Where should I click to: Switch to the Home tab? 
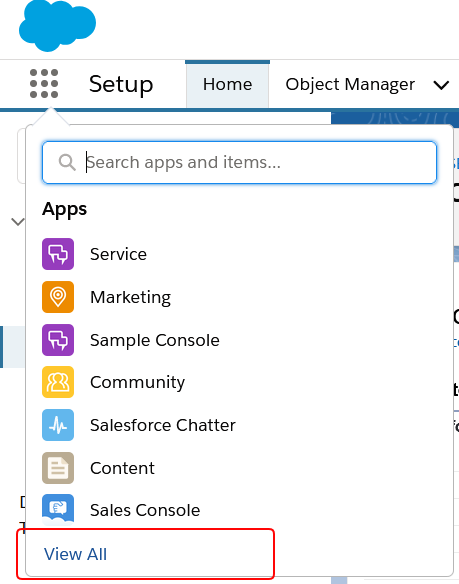click(x=227, y=84)
